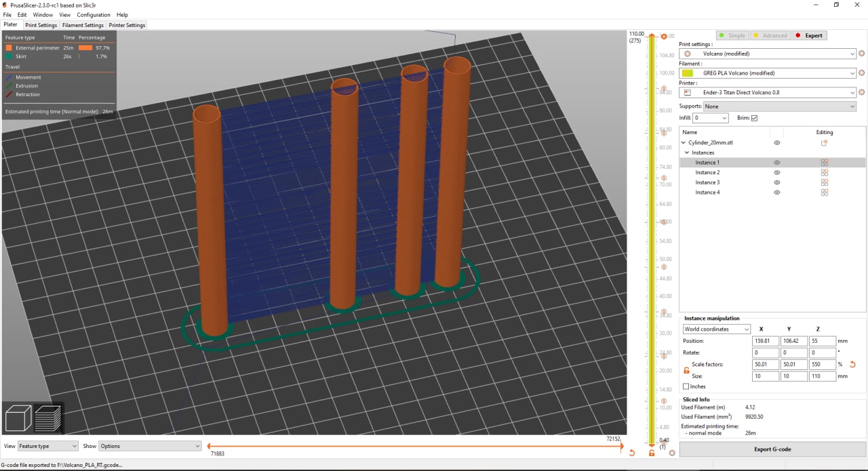The width and height of the screenshot is (868, 471).
Task: Switch to the Print Settings tab
Action: coord(41,25)
